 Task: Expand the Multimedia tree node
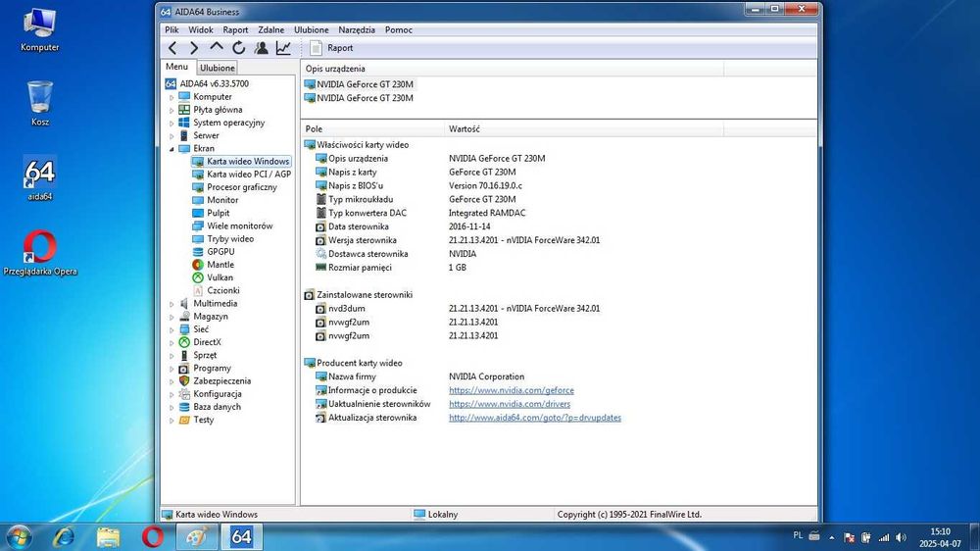(x=171, y=304)
